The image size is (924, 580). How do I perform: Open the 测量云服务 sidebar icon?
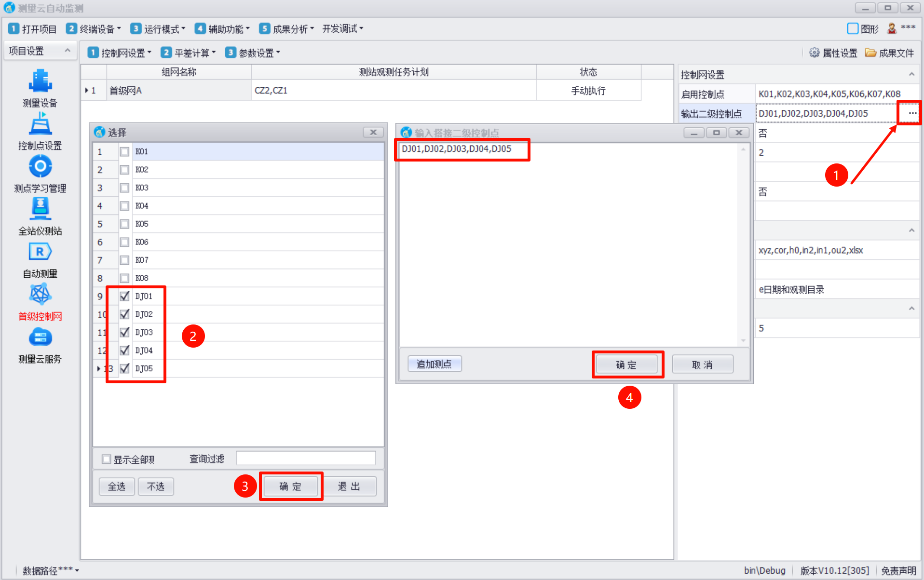(40, 337)
